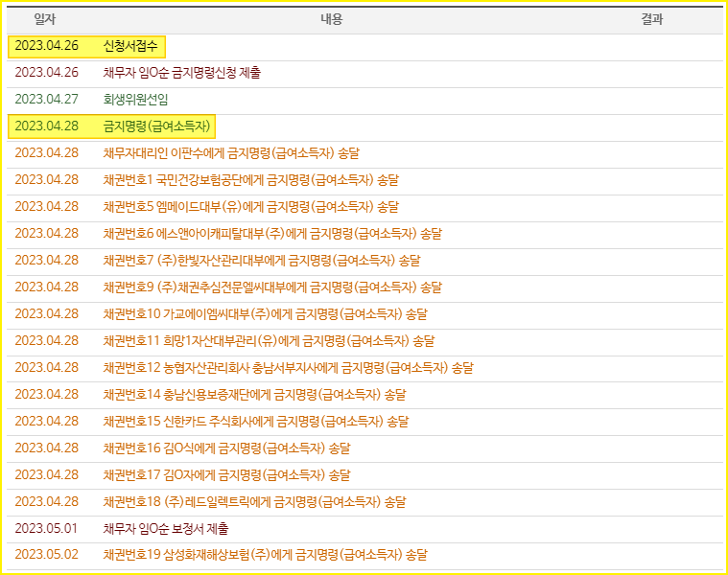This screenshot has width=728, height=575.
Task: Select 채권번호19 삼성화재해상보험(주) row
Action: tap(364, 556)
